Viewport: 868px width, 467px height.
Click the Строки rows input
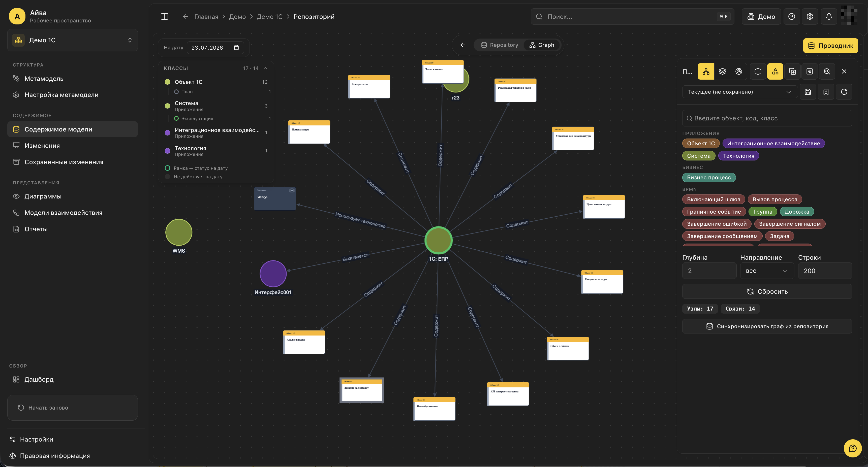[825, 271]
